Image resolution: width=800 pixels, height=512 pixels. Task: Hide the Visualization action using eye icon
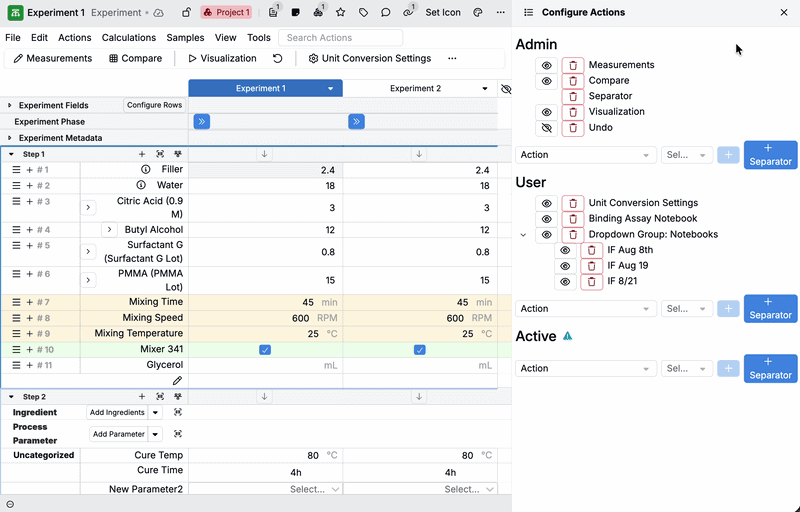[546, 112]
